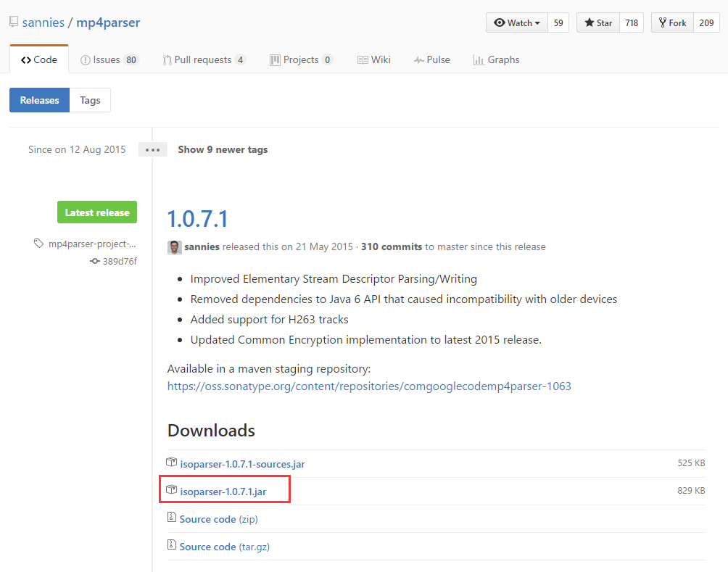Click the Added support for H263 tracks bullet
Viewport: 728px width, 572px height.
coord(269,320)
